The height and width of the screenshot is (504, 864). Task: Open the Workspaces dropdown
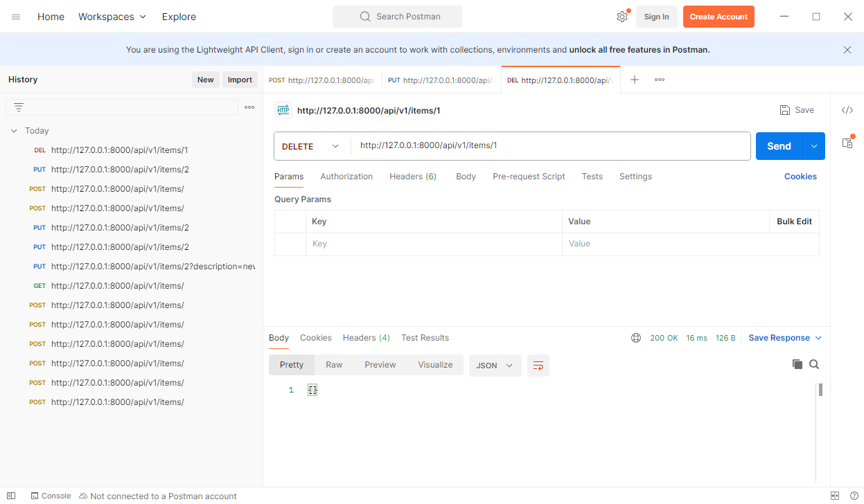coord(112,17)
